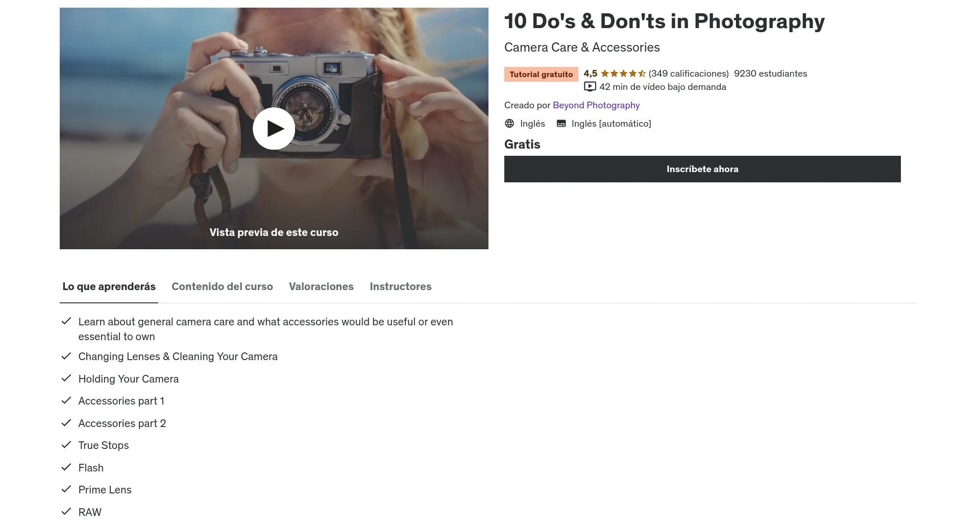Screen dimensions: 980x522
Task: Click the closed captions icon
Action: point(561,123)
